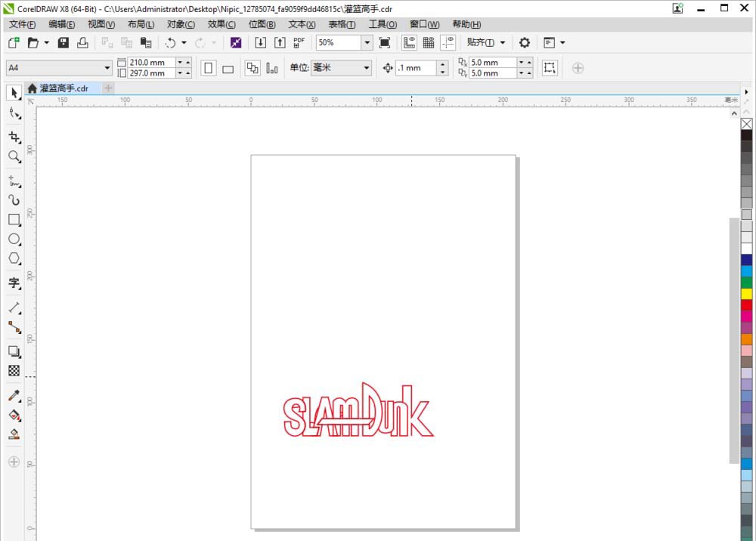Open the Options gear icon
This screenshot has width=756, height=541.
[525, 43]
